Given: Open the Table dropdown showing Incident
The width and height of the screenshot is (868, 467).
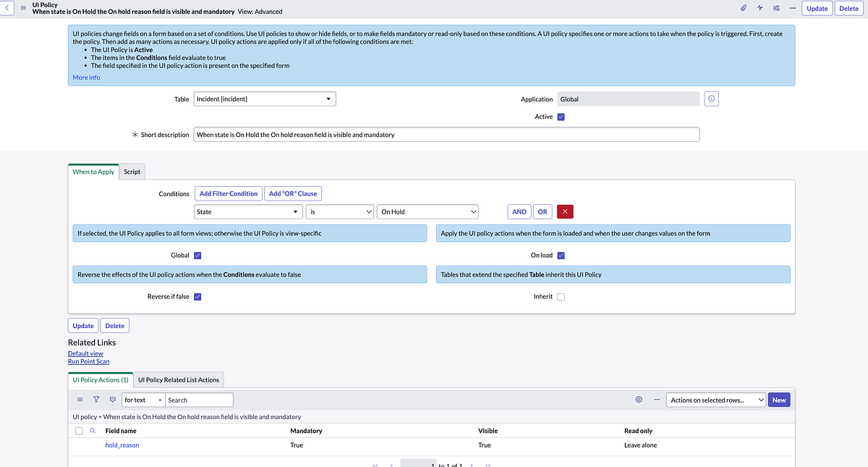Looking at the screenshot, I should click(x=264, y=98).
